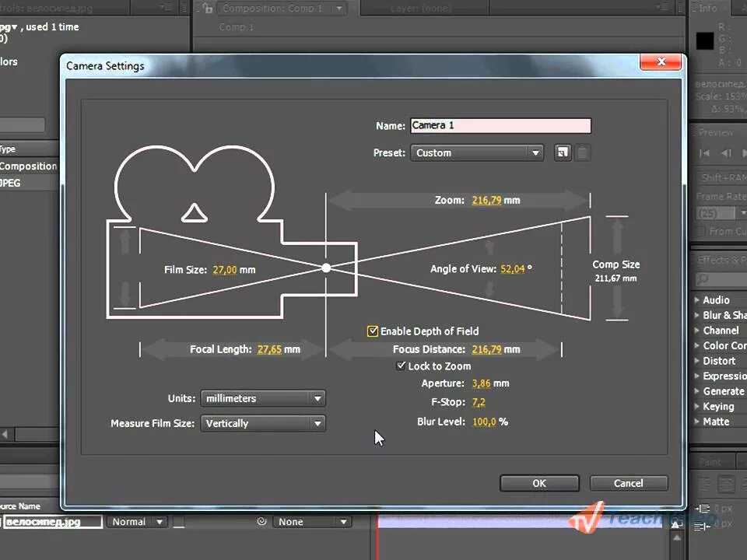
Task: Select the Effects & Presets panel tab
Action: (x=721, y=260)
